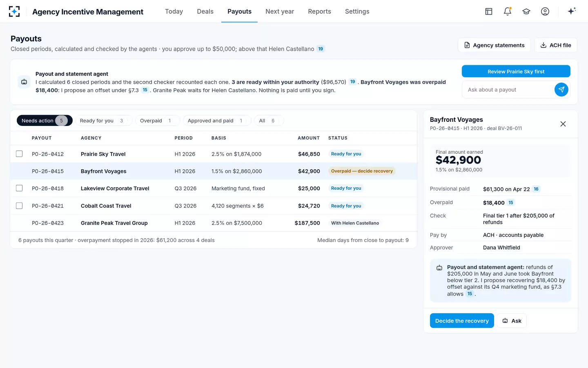Show Approved and paid payouts
Screen dimensions: 588x368
tap(217, 121)
